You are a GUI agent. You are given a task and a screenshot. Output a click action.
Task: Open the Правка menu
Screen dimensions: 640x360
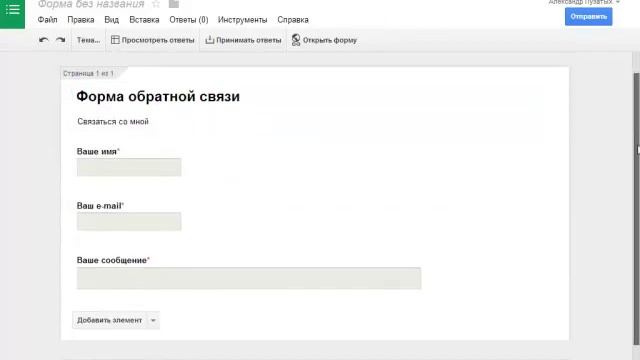81,20
